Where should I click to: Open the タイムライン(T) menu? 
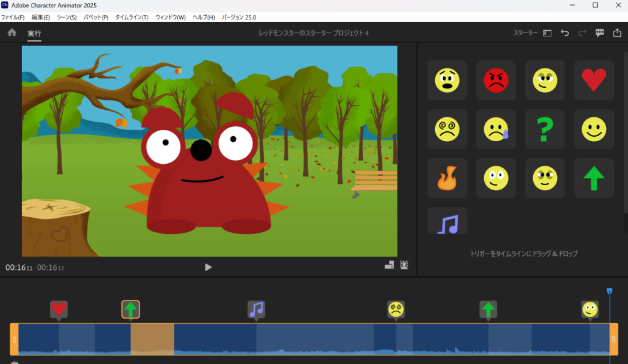(x=132, y=17)
